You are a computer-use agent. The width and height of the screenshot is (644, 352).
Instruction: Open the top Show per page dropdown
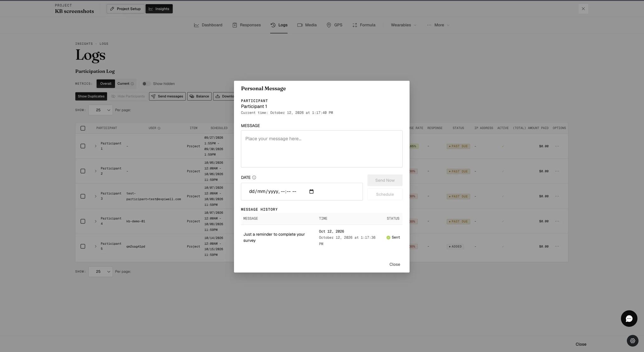(x=100, y=110)
